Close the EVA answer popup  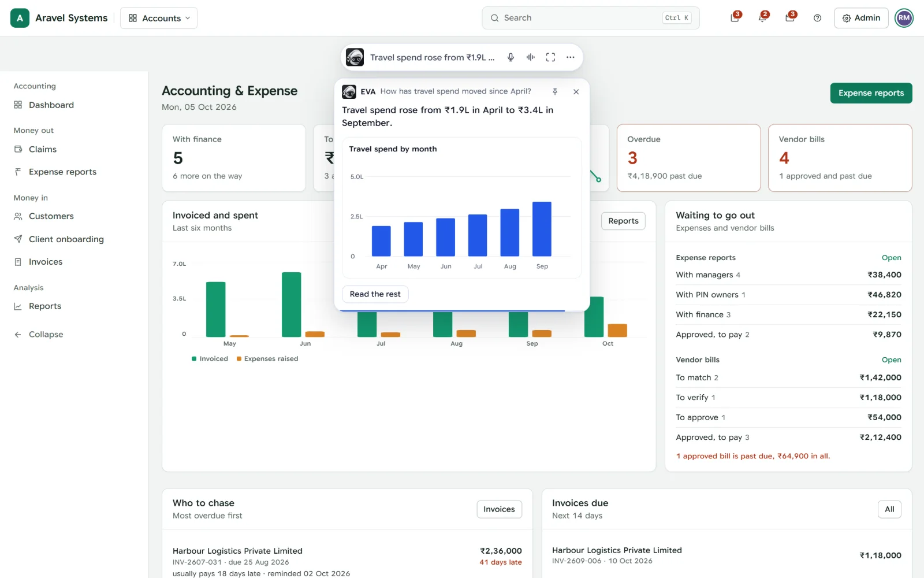pos(576,91)
